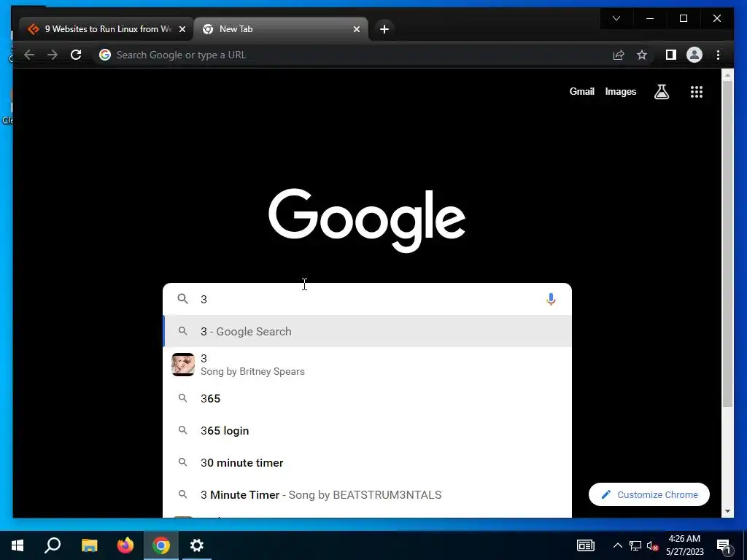747x560 pixels.
Task: Click the browser back arrow
Action: 29,55
